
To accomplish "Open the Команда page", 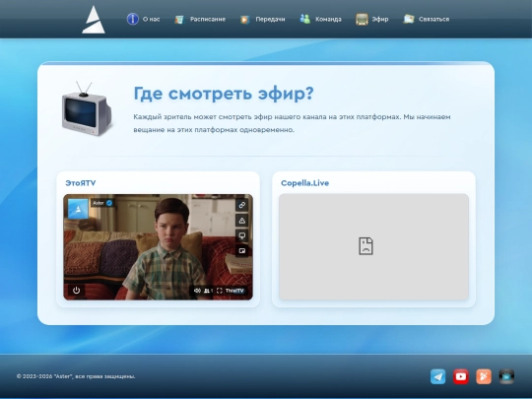I will (x=328, y=20).
